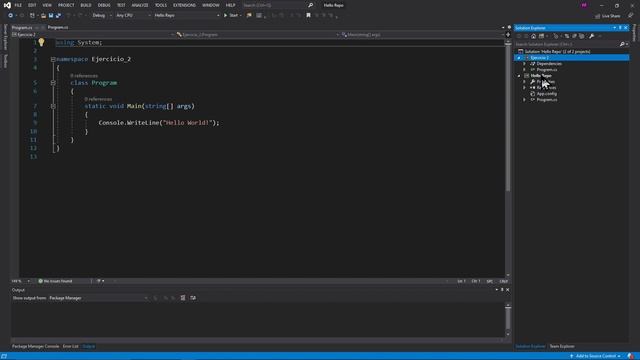Screen dimensions: 640x360
Task: Click the Output panel horizontal scrollbar
Action: (x=258, y=340)
